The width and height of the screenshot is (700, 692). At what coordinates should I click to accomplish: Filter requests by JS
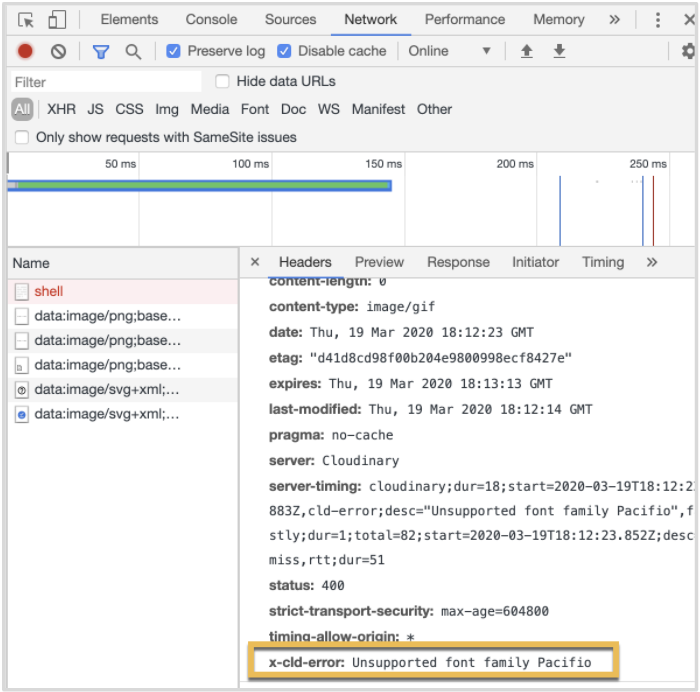(95, 109)
